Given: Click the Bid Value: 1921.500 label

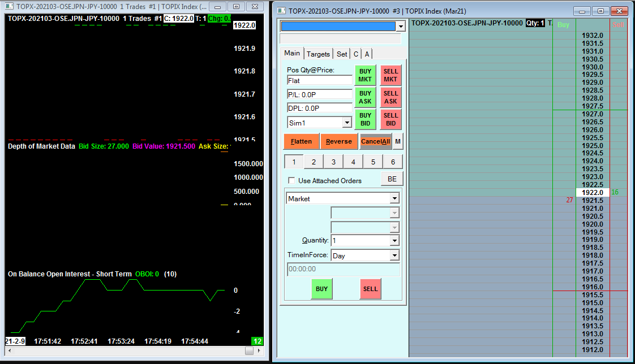Looking at the screenshot, I should click(x=164, y=146).
